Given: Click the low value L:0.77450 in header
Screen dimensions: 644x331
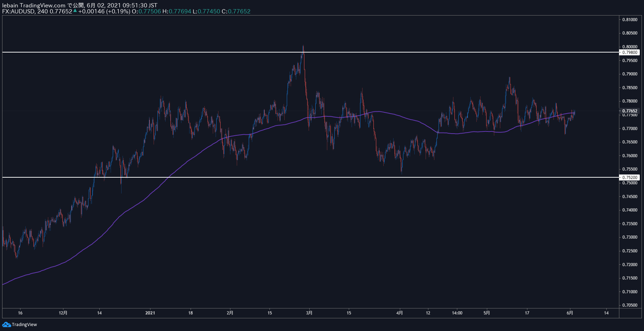Looking at the screenshot, I should click(x=206, y=11).
